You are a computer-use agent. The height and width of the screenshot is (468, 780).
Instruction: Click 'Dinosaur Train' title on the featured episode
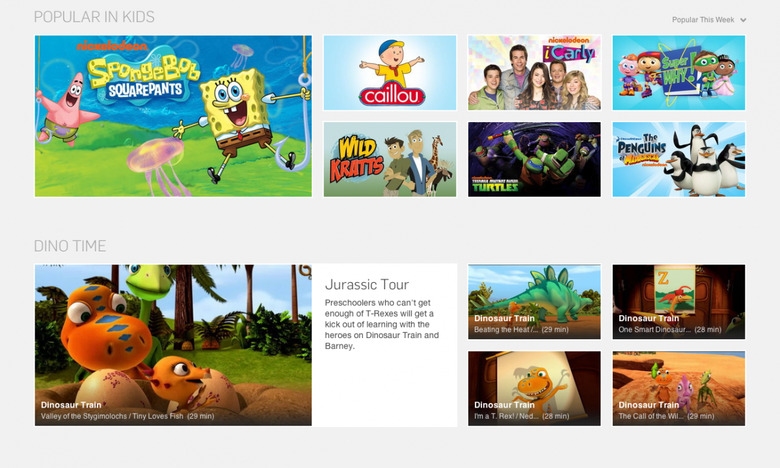(x=71, y=405)
